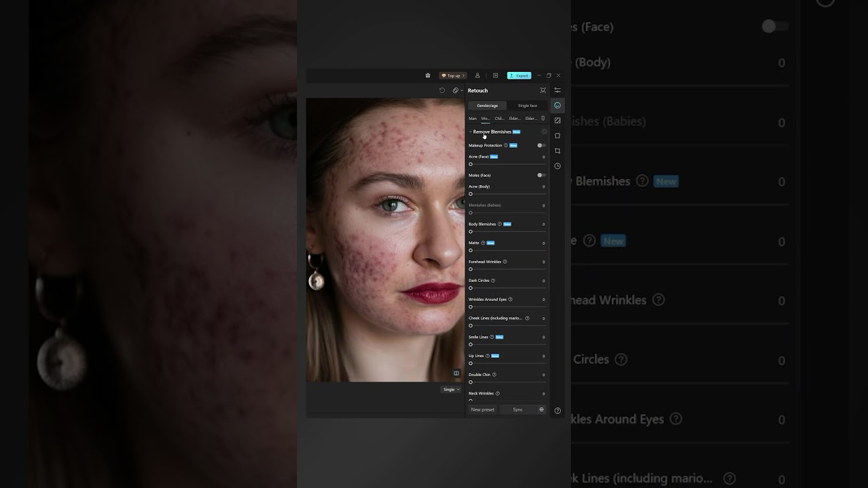Viewport: 868px width, 488px height.
Task: Click the face detection frame icon beside Retouch
Action: pyautogui.click(x=542, y=90)
